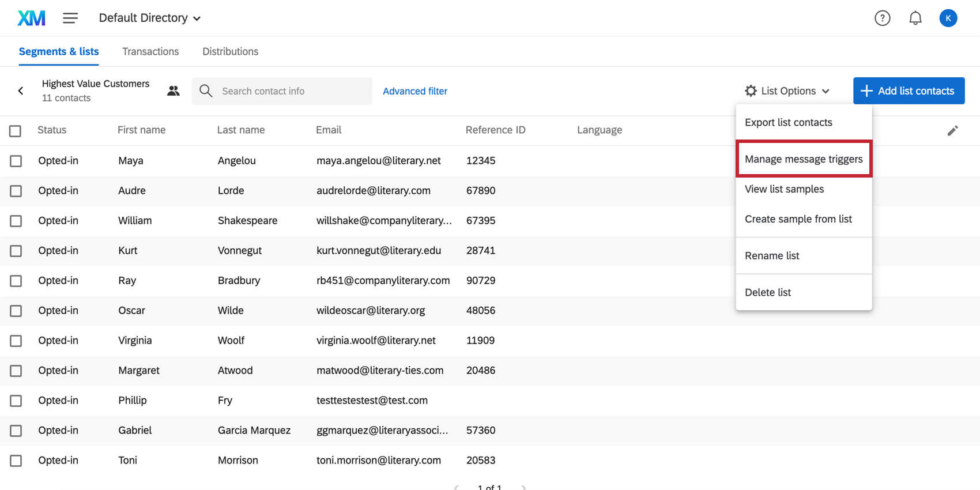Click email audrelorde@literary.com

pyautogui.click(x=374, y=191)
